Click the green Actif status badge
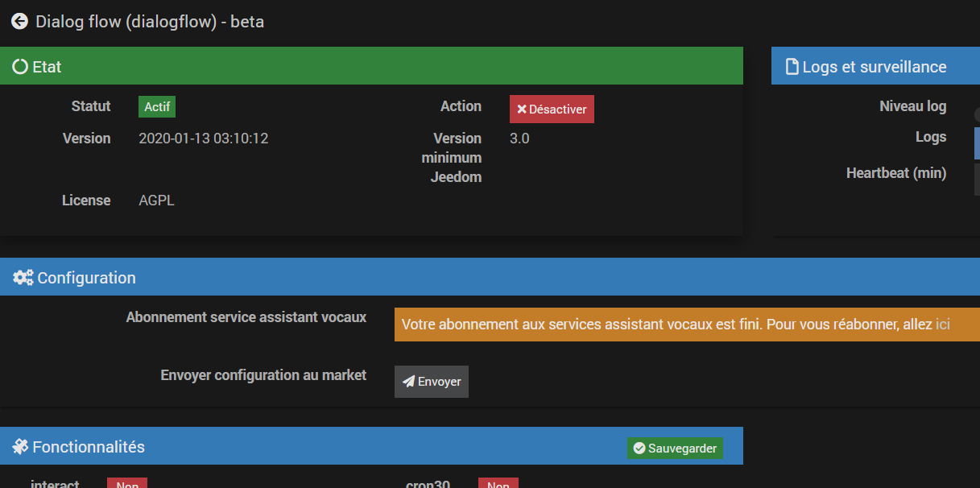Image resolution: width=980 pixels, height=488 pixels. 157,107
